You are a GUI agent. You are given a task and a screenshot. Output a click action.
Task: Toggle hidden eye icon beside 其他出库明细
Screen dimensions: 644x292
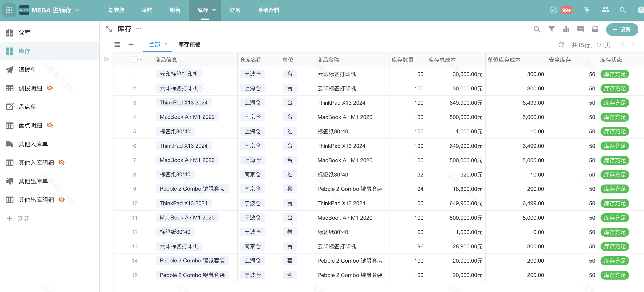(x=62, y=200)
